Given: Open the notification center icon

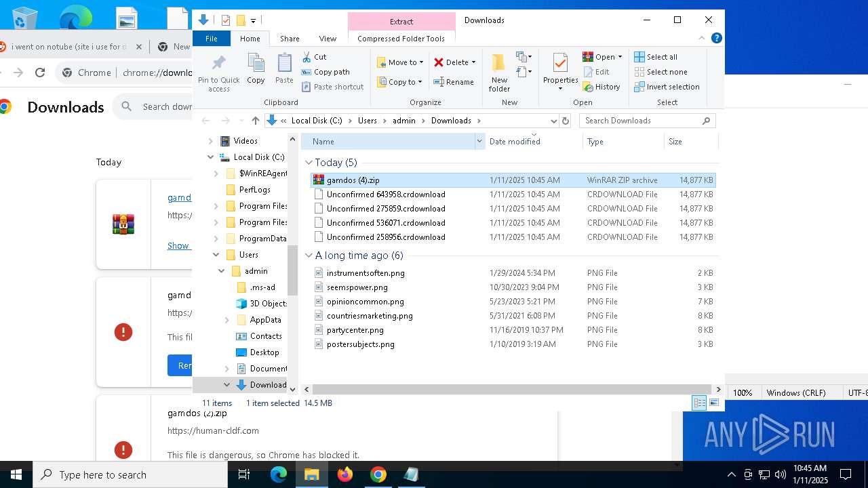Looking at the screenshot, I should coord(846,474).
